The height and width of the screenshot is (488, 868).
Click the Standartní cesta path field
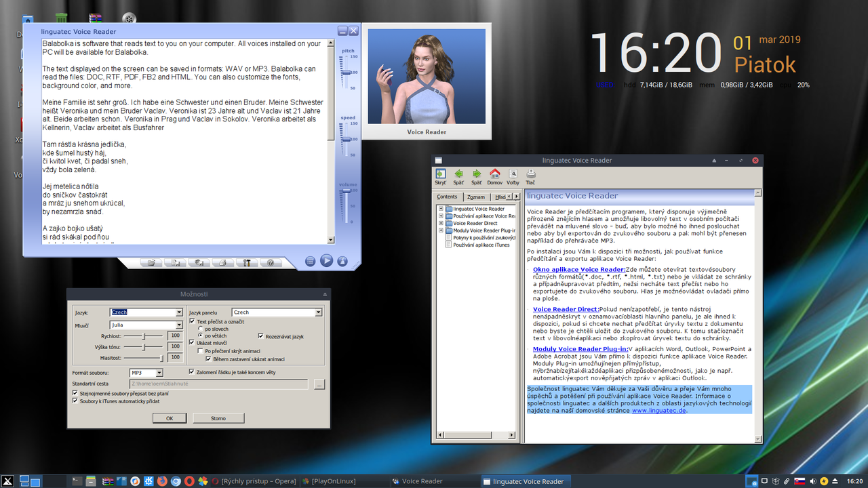219,384
